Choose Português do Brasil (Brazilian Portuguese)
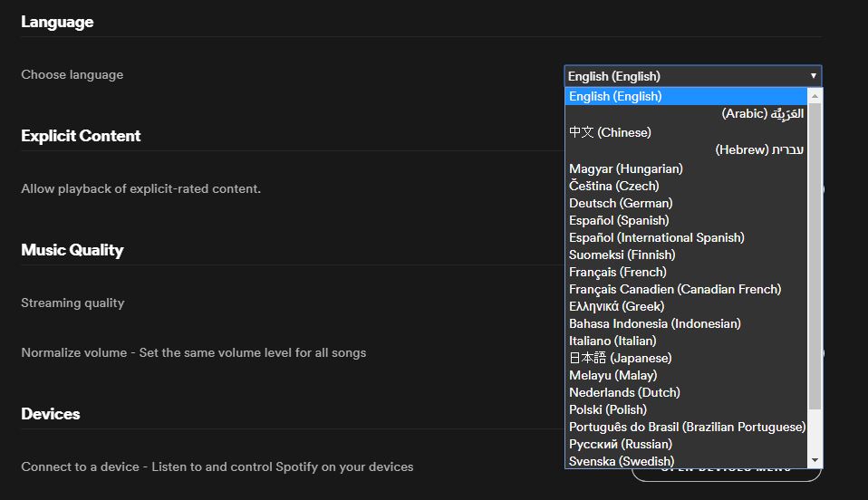The image size is (868, 500). pyautogui.click(x=687, y=427)
